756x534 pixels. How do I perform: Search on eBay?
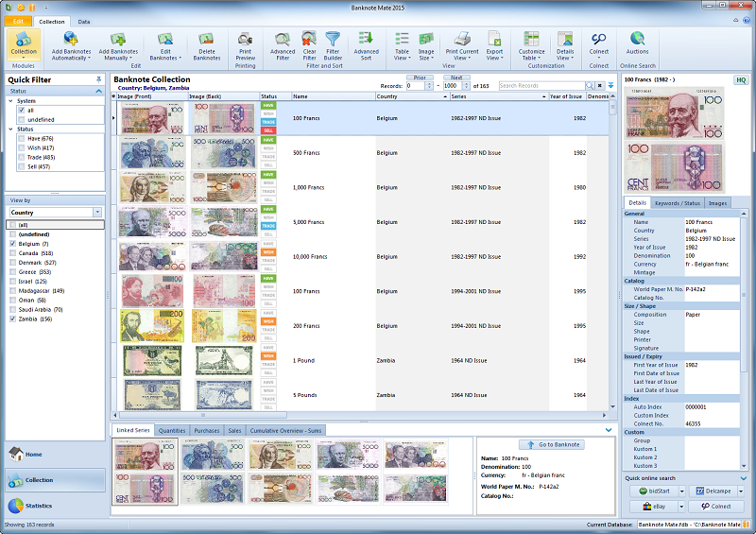(654, 507)
